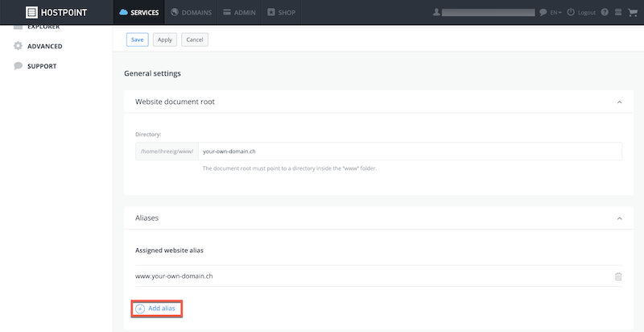Image resolution: width=644 pixels, height=332 pixels.
Task: Click the Directory input field
Action: 410,151
